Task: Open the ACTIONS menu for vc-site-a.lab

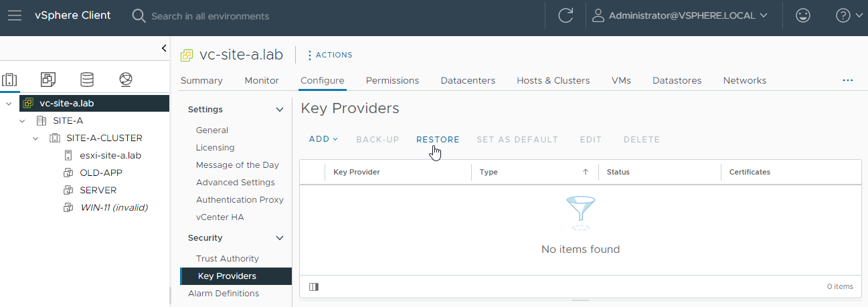Action: 330,55
